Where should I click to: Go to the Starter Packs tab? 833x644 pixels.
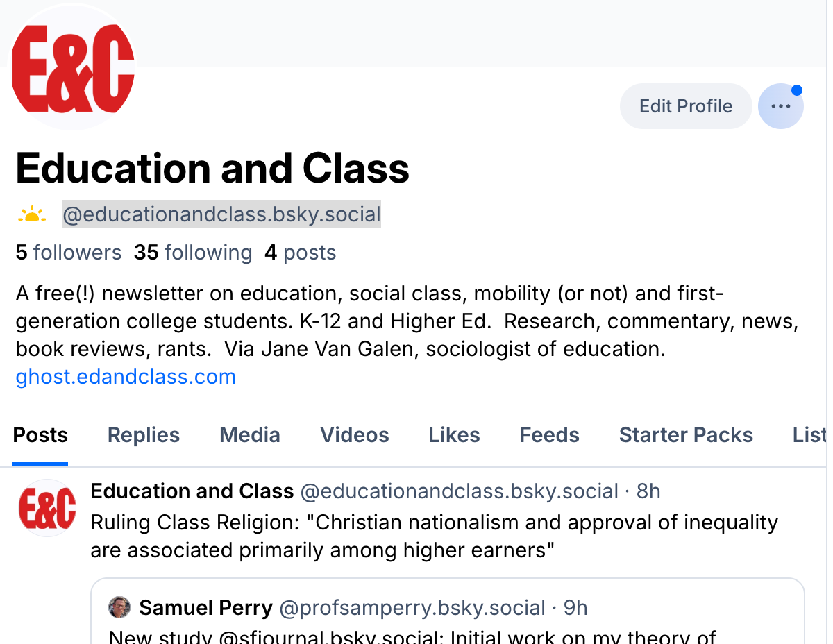click(686, 435)
